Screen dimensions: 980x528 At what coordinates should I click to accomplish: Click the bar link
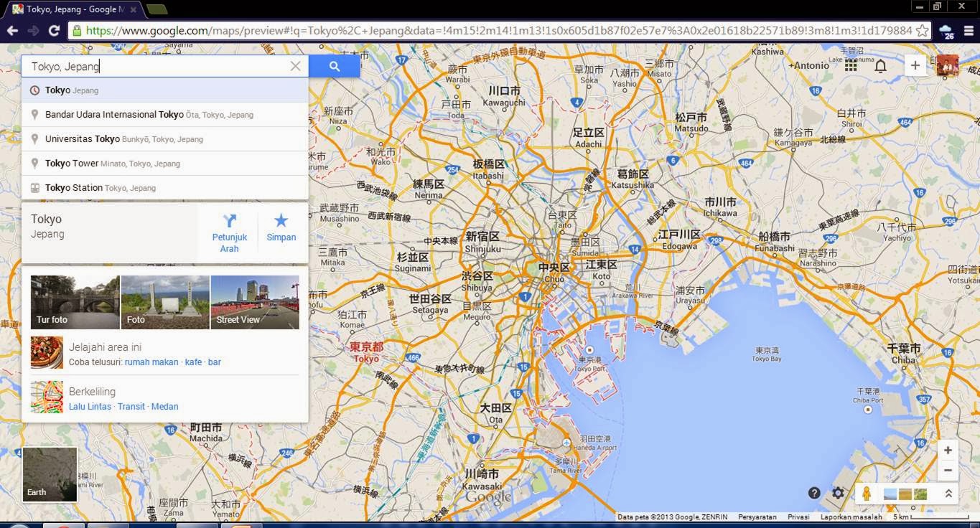215,362
